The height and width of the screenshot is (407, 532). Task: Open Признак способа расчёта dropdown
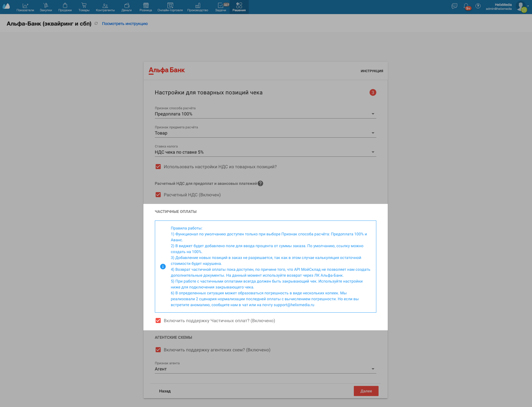point(265,114)
